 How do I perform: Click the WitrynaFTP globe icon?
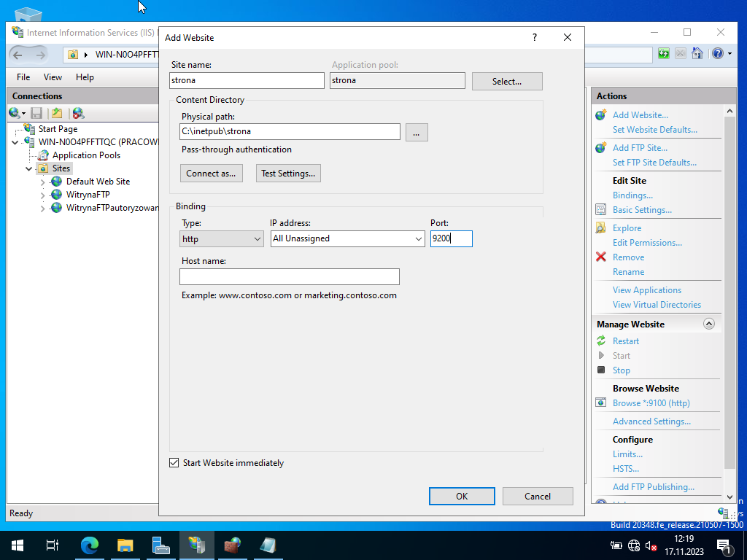(x=57, y=194)
